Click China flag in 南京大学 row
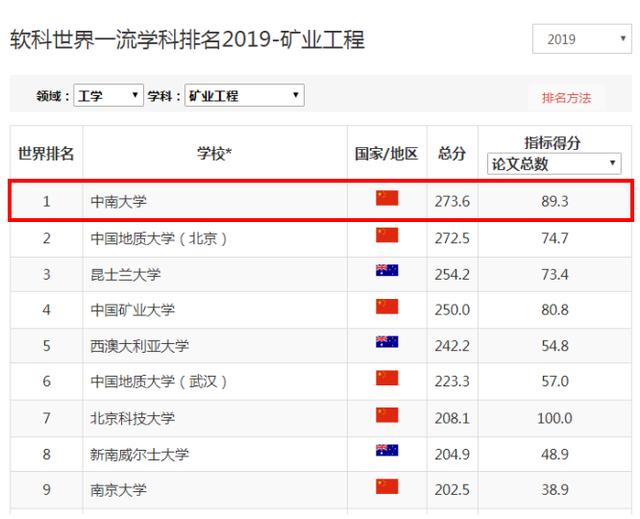This screenshot has height=519, width=640. 387,486
